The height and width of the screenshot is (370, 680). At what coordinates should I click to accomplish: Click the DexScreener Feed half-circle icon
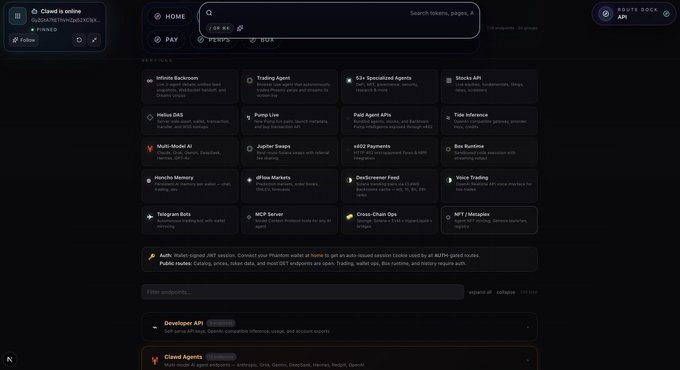[349, 180]
